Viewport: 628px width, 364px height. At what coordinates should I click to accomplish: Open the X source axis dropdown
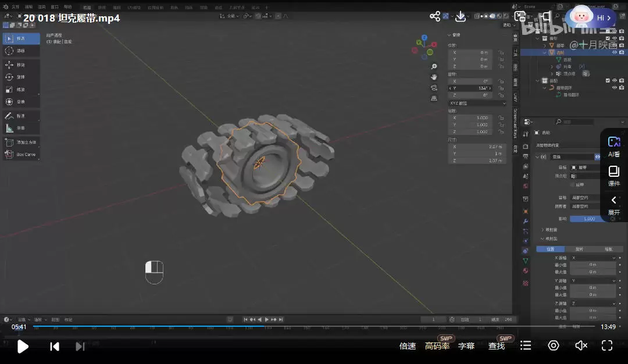point(593,258)
